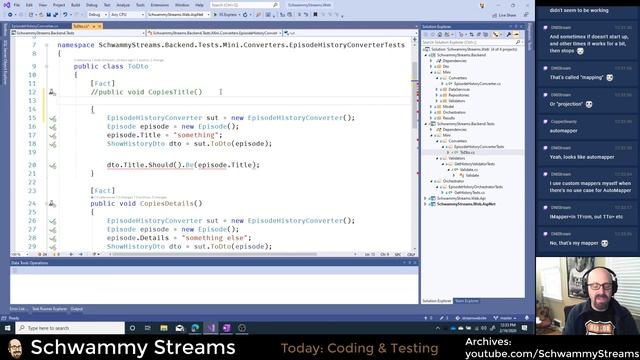Click test status icon beside CopiesDetails
This screenshot has width=640, height=360.
[52, 203]
